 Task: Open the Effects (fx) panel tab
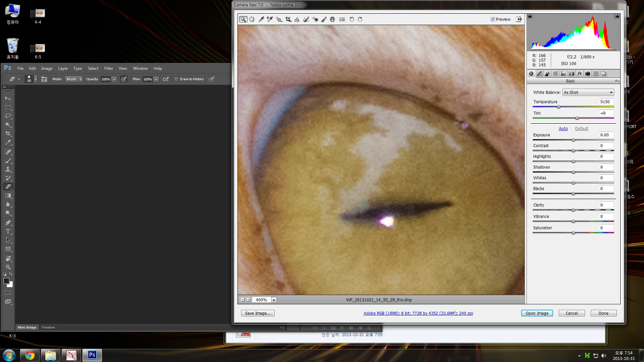pyautogui.click(x=579, y=74)
